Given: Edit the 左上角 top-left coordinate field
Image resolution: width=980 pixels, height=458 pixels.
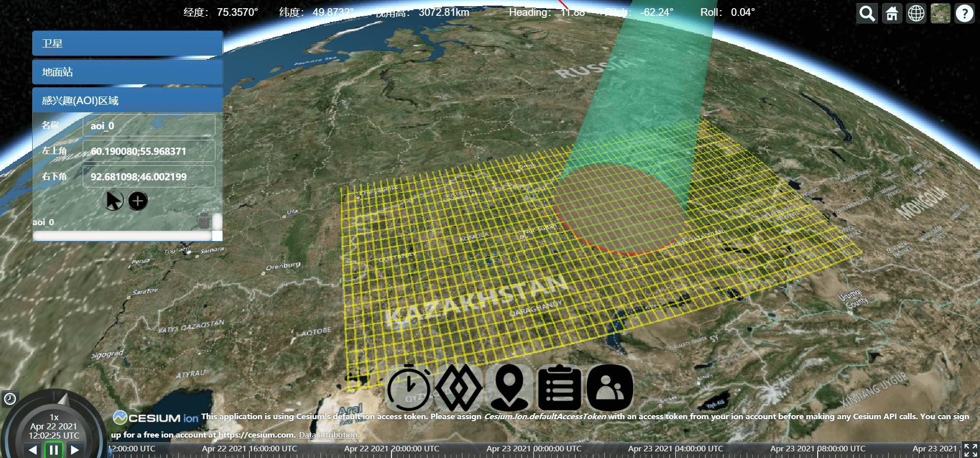Looking at the screenshot, I should click(149, 151).
